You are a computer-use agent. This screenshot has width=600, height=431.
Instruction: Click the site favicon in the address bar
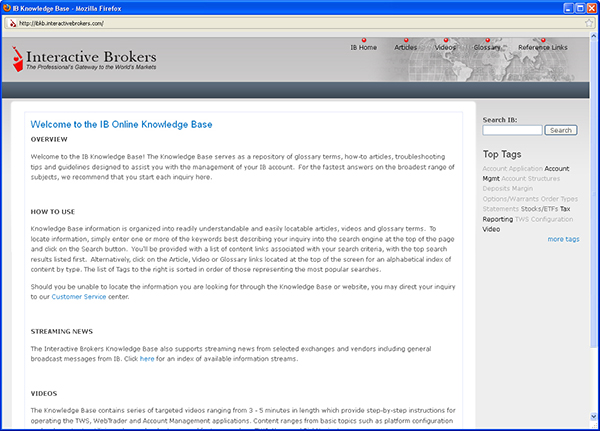[x=10, y=23]
